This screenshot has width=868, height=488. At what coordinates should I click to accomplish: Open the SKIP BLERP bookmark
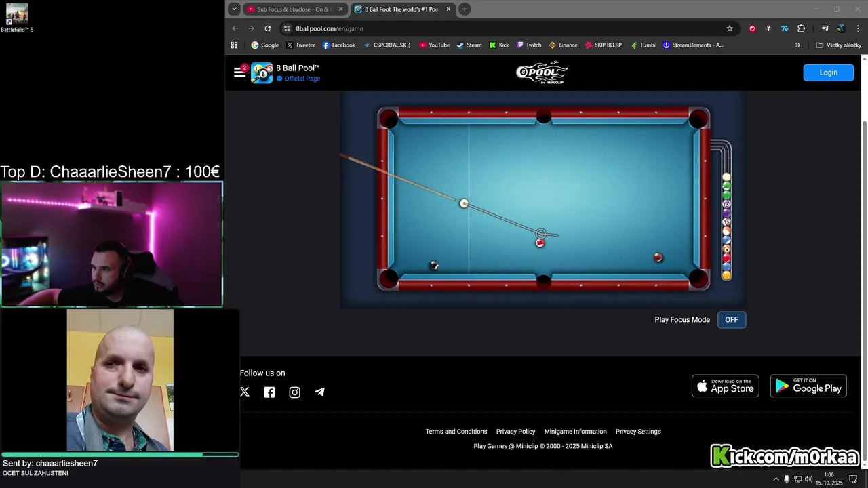click(603, 45)
